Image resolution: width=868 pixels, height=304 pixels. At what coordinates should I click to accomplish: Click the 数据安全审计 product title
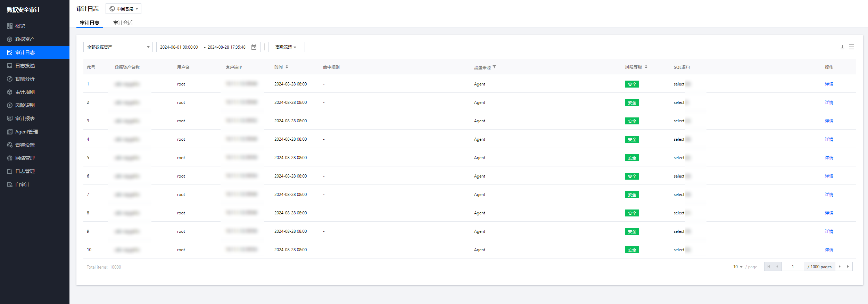[x=24, y=10]
